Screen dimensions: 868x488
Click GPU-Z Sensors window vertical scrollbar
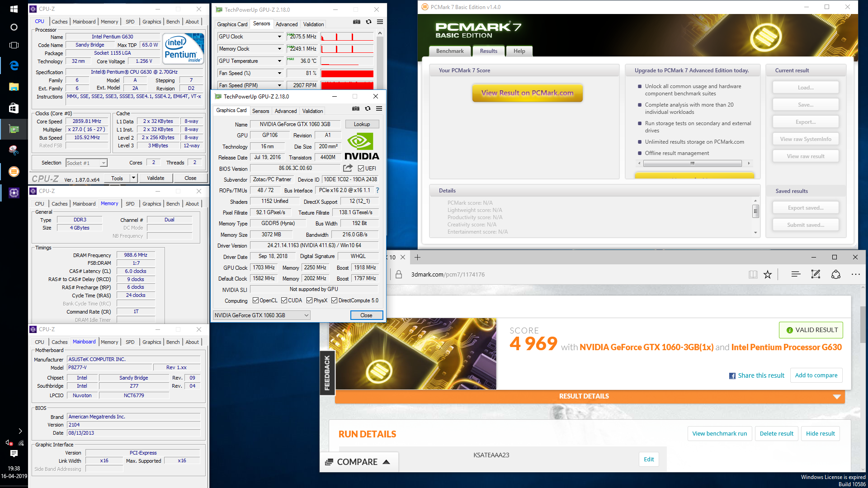tap(380, 59)
